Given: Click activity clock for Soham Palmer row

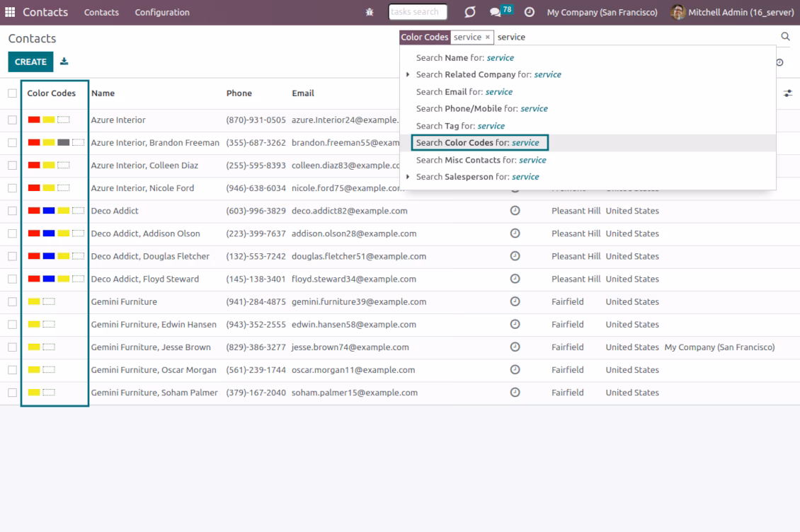Looking at the screenshot, I should tap(515, 392).
